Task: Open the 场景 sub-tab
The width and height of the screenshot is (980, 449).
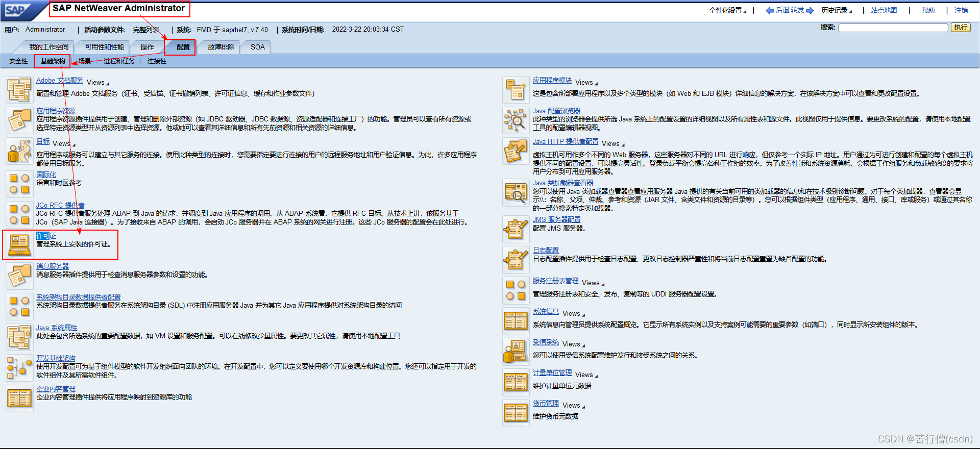Action: coord(85,61)
